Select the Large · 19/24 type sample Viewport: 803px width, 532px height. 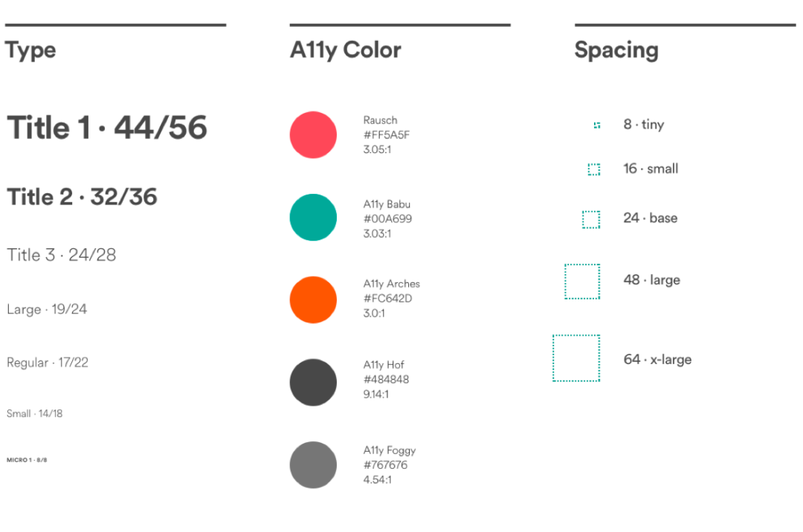pos(47,310)
